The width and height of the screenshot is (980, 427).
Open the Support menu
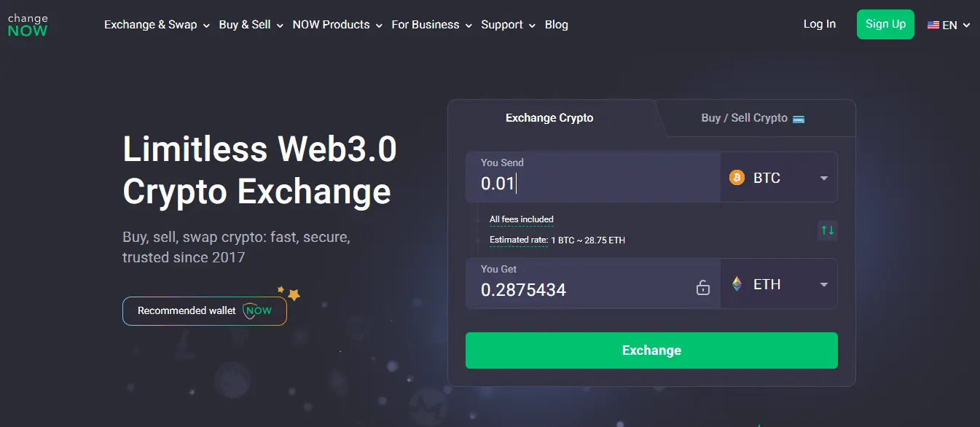click(x=502, y=24)
